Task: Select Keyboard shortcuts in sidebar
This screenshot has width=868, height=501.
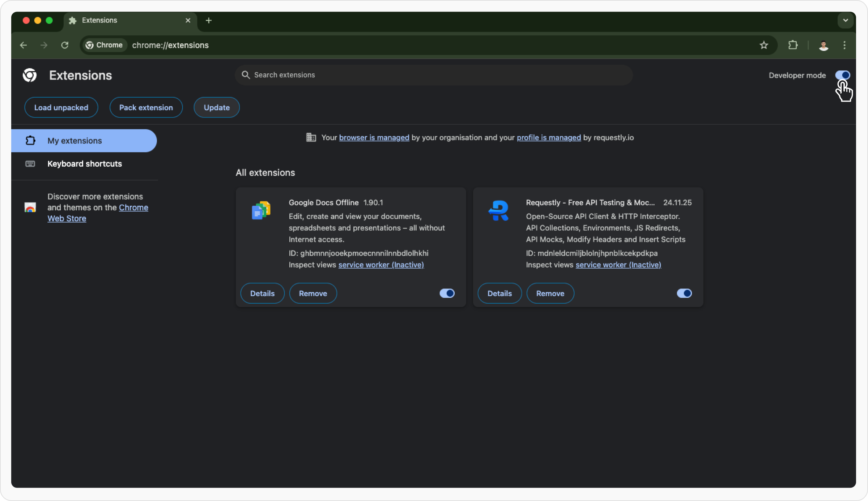Action: 85,164
